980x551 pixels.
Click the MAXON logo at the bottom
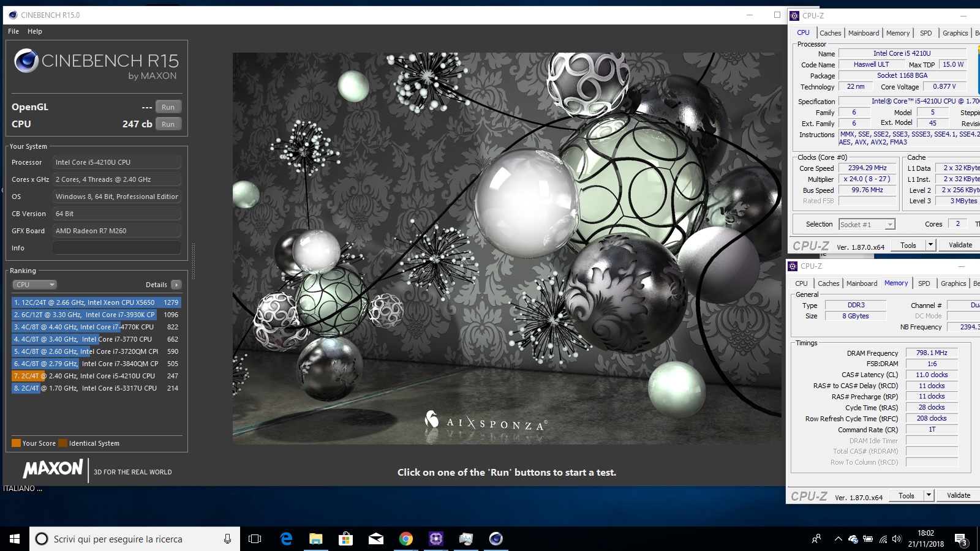pyautogui.click(x=53, y=469)
